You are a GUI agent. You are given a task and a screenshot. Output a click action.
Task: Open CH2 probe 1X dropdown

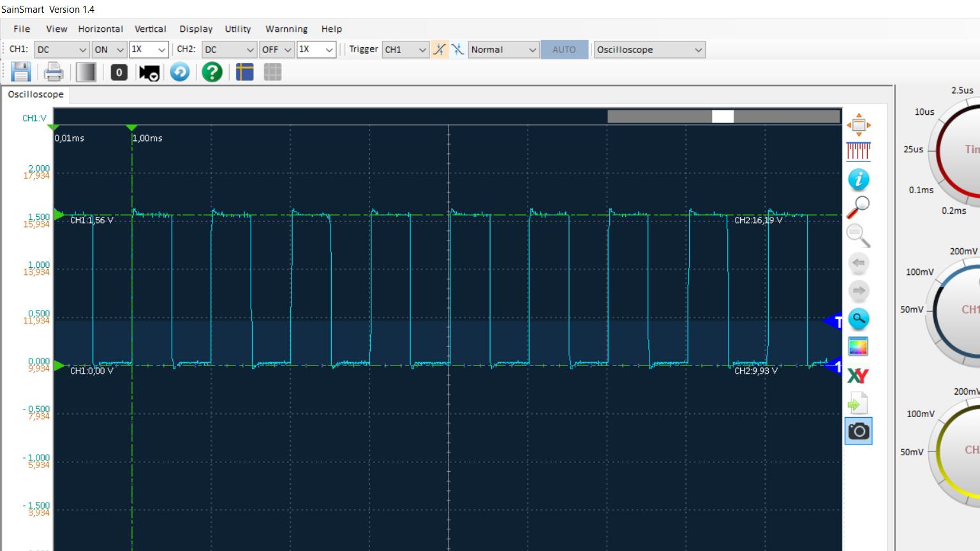pyautogui.click(x=316, y=49)
